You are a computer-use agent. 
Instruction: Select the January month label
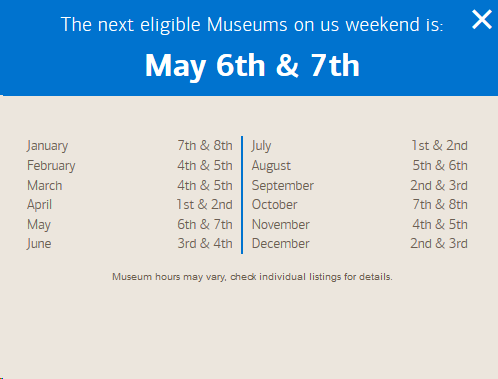tap(47, 146)
